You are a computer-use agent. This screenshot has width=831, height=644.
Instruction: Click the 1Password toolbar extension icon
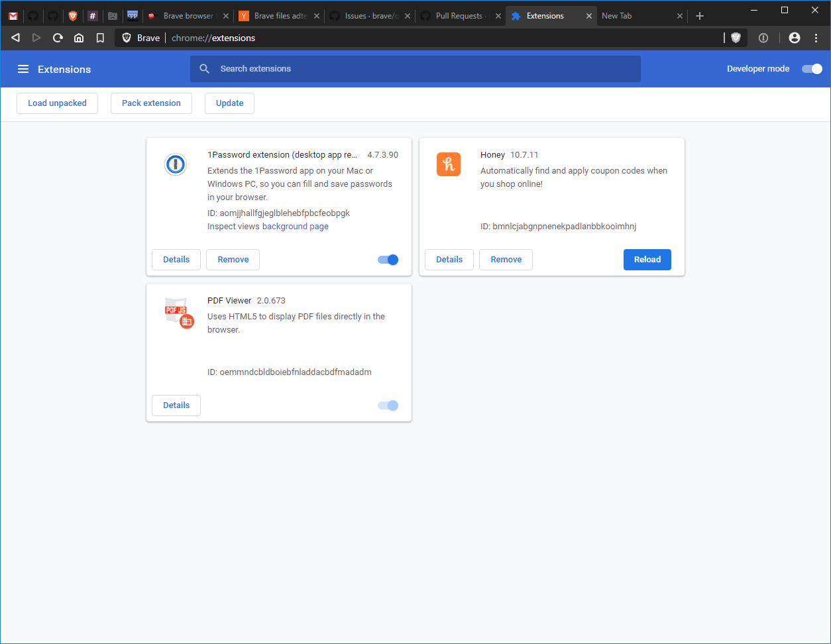coord(763,38)
